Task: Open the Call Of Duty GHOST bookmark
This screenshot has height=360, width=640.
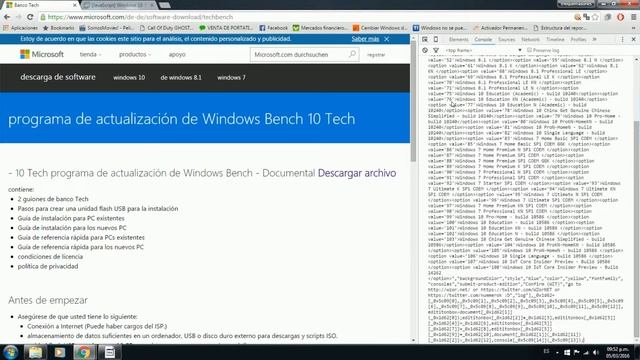Action: pos(167,28)
